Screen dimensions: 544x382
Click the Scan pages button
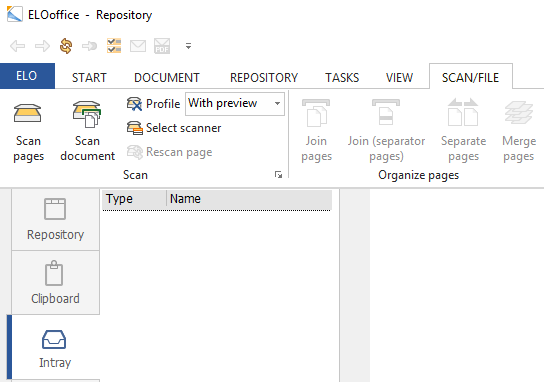click(28, 133)
